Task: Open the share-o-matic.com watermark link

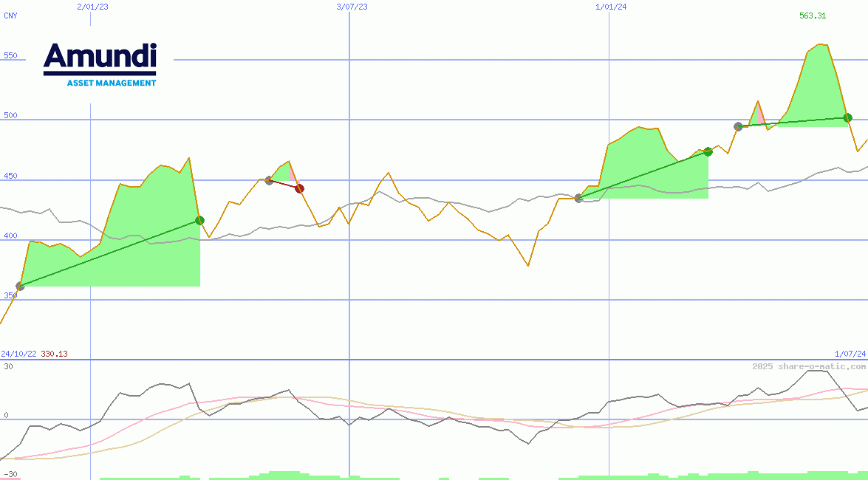Action: (809, 366)
